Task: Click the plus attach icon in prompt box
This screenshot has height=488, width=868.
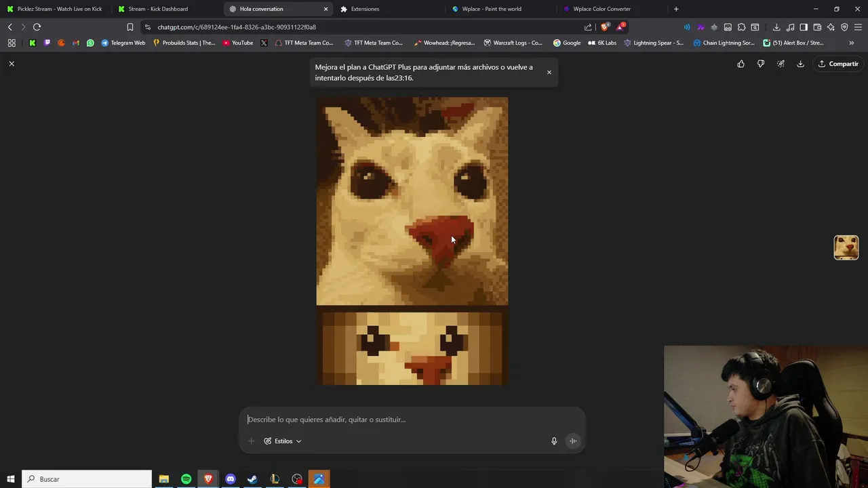Action: click(x=251, y=441)
